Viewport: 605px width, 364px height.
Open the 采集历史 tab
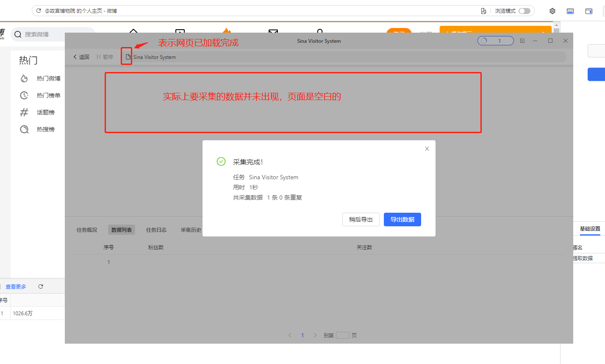tap(191, 230)
